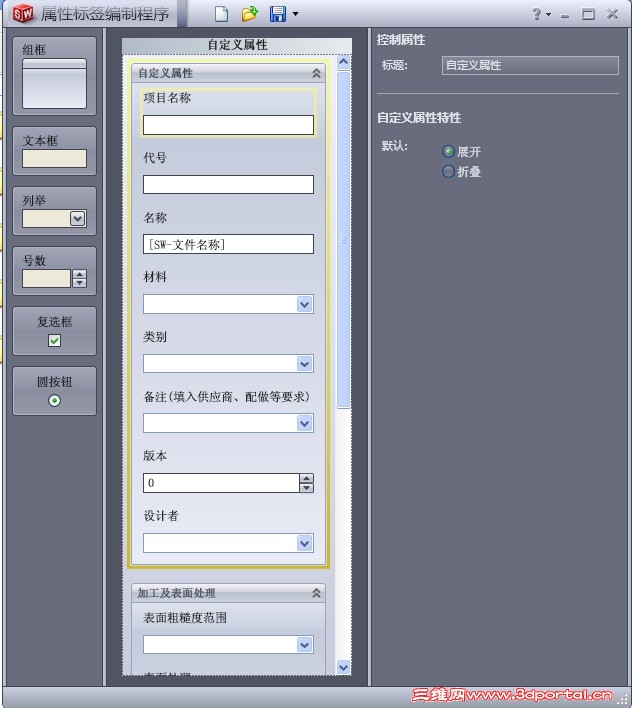
Task: Select the 圆按钮 radio button control
Action: pyautogui.click(x=54, y=391)
